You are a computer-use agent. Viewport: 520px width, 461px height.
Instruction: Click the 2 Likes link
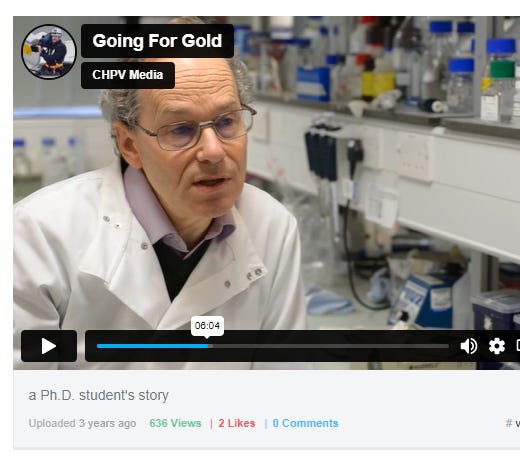[237, 423]
